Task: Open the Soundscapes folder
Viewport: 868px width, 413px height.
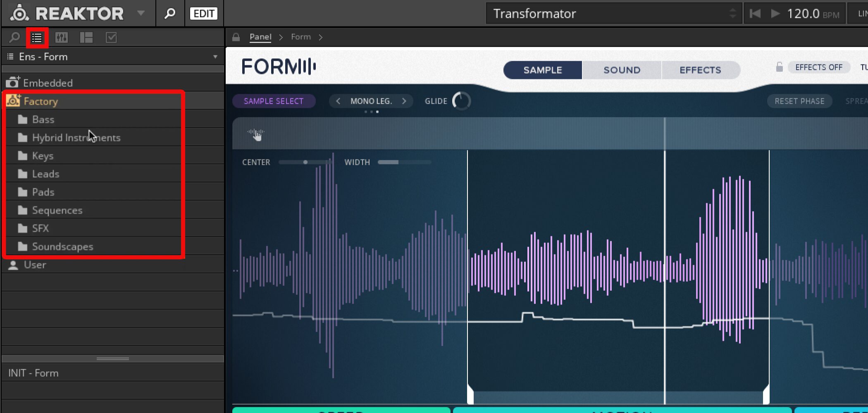Action: [x=113, y=247]
